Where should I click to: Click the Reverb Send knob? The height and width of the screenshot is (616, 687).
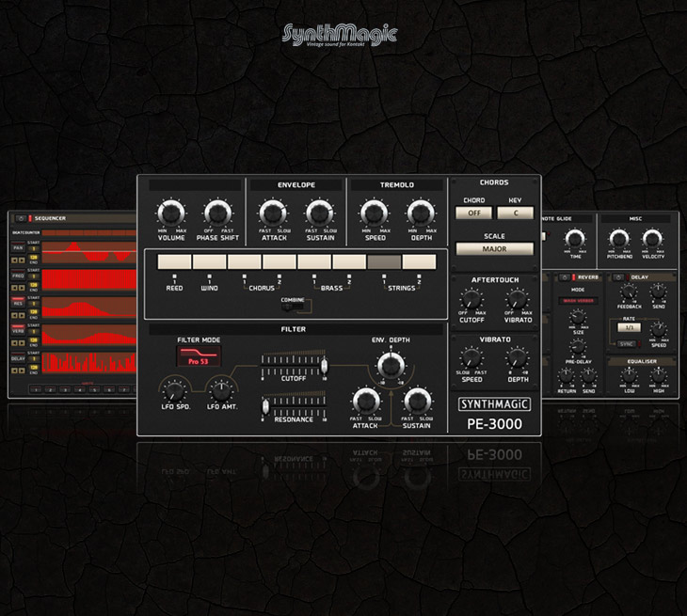(588, 376)
